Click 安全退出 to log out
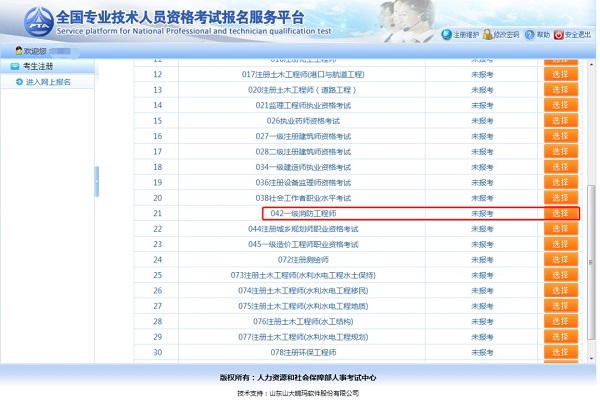Image resolution: width=600 pixels, height=402 pixels. tap(578, 35)
